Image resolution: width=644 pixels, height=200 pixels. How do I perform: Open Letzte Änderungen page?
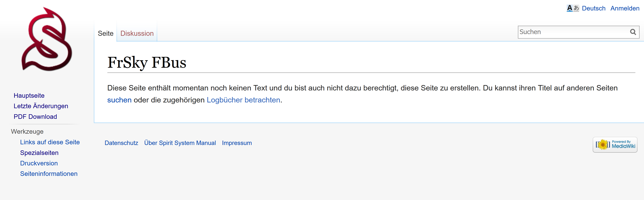click(x=41, y=106)
